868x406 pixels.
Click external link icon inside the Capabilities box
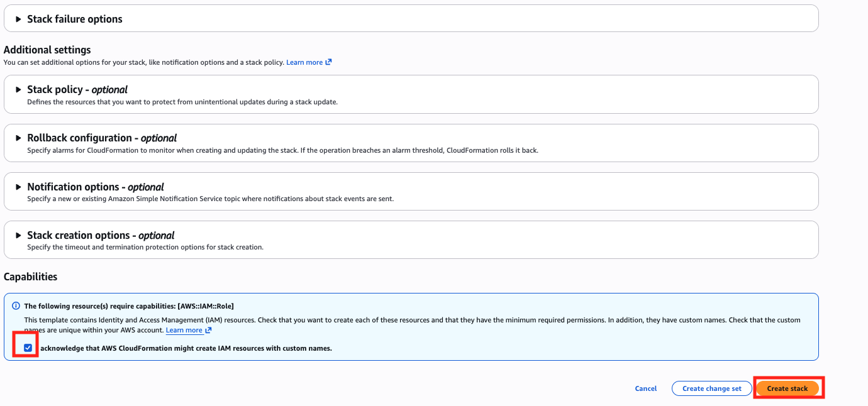[x=208, y=330]
